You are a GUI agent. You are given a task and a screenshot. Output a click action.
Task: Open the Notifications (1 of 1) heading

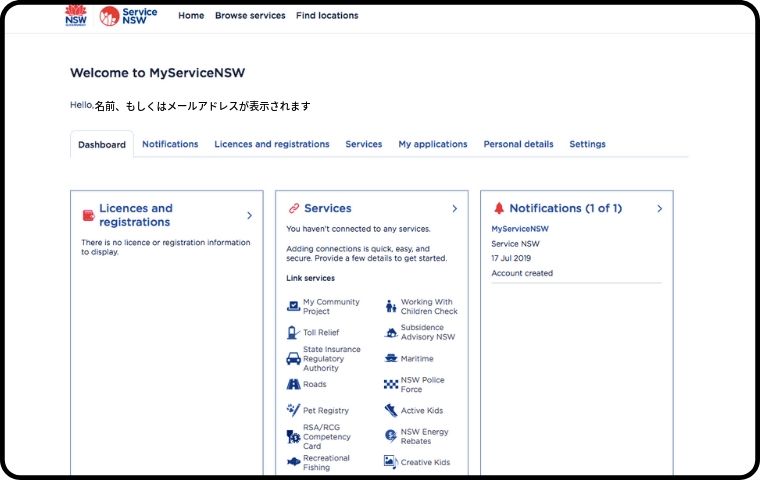pos(566,208)
